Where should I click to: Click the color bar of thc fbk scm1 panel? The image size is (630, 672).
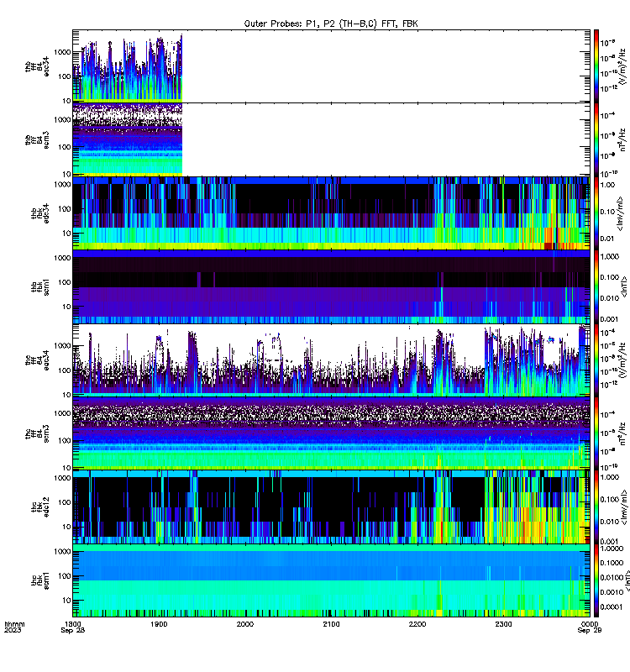click(x=596, y=580)
